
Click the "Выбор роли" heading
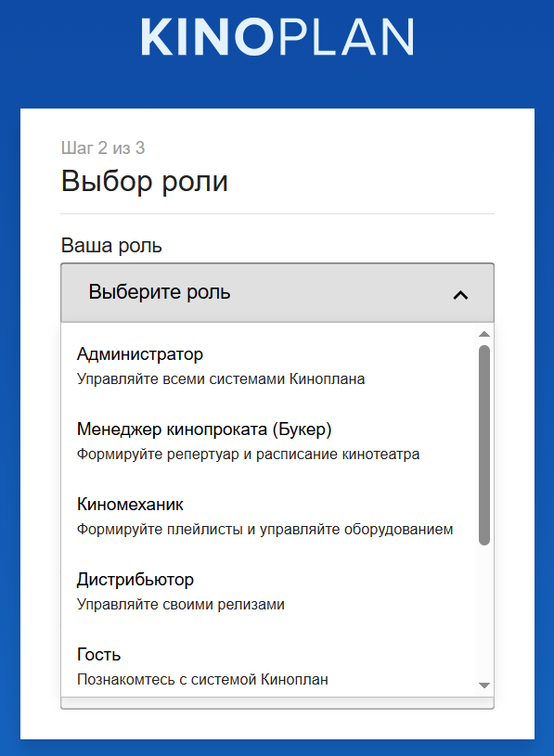pos(145,181)
